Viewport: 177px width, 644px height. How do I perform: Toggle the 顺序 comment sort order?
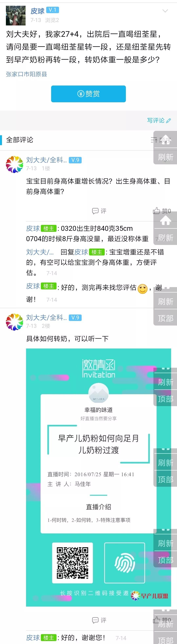[x=161, y=140]
